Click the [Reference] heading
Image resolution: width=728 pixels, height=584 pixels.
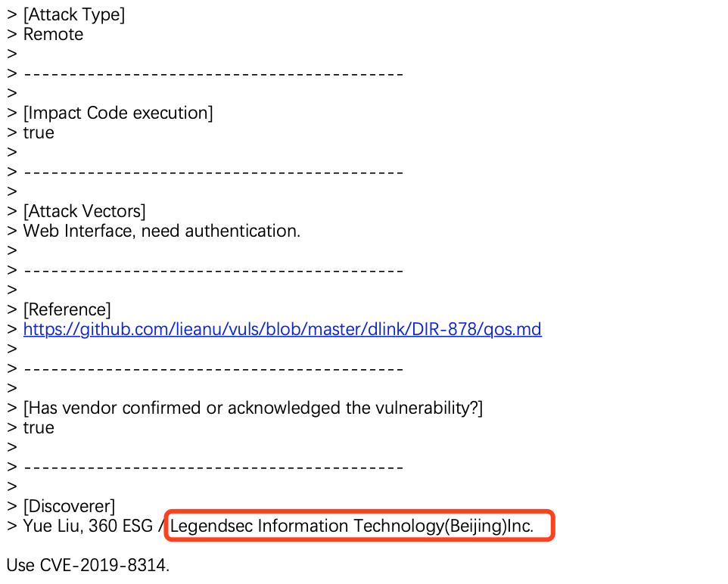(x=67, y=309)
